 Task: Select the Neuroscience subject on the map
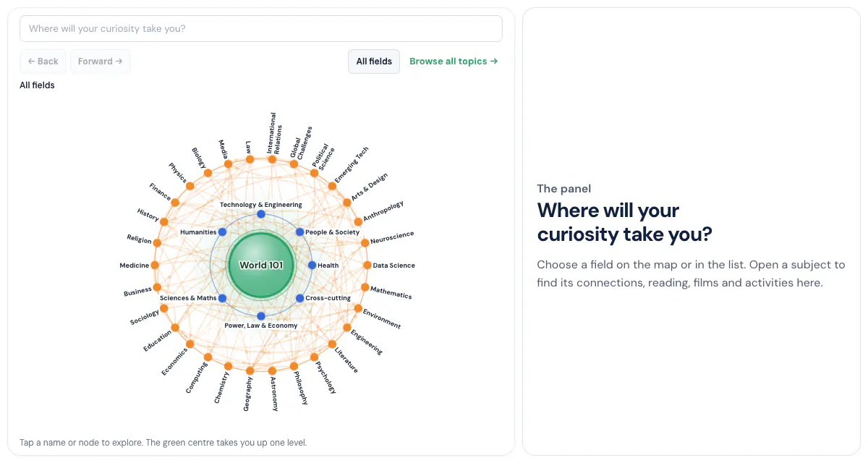(x=365, y=243)
